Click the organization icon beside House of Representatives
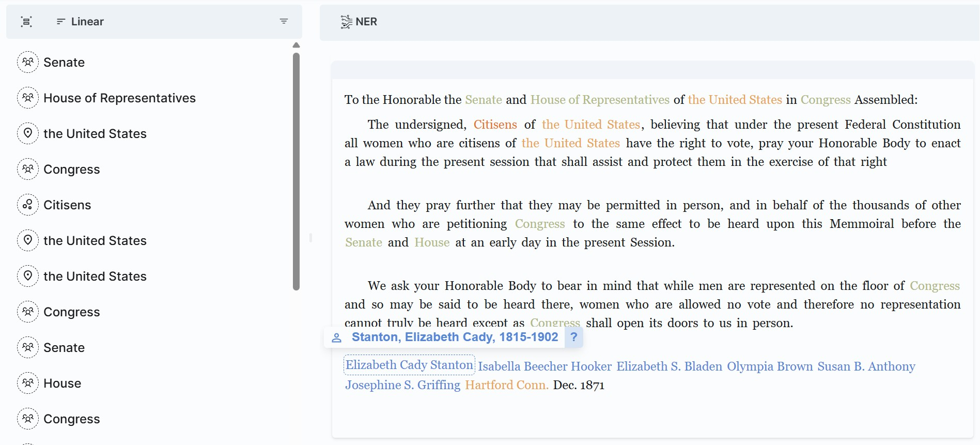 click(x=28, y=98)
